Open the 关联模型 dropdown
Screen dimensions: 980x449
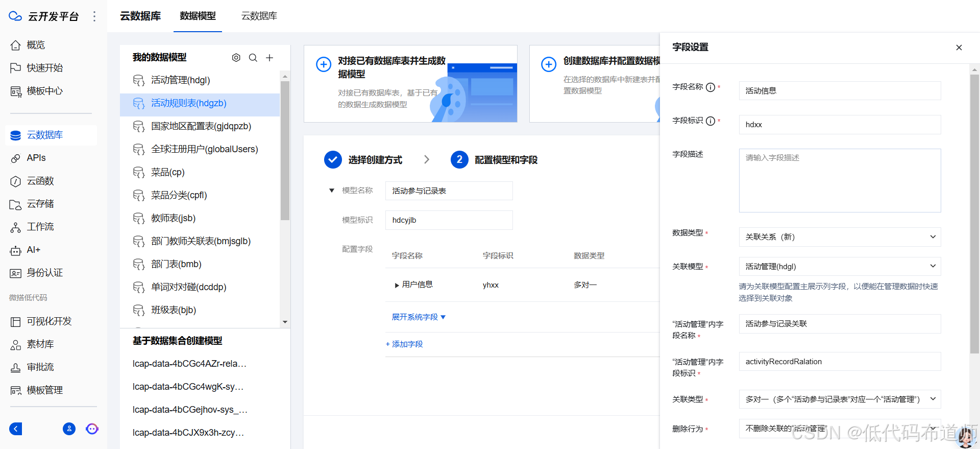(840, 267)
